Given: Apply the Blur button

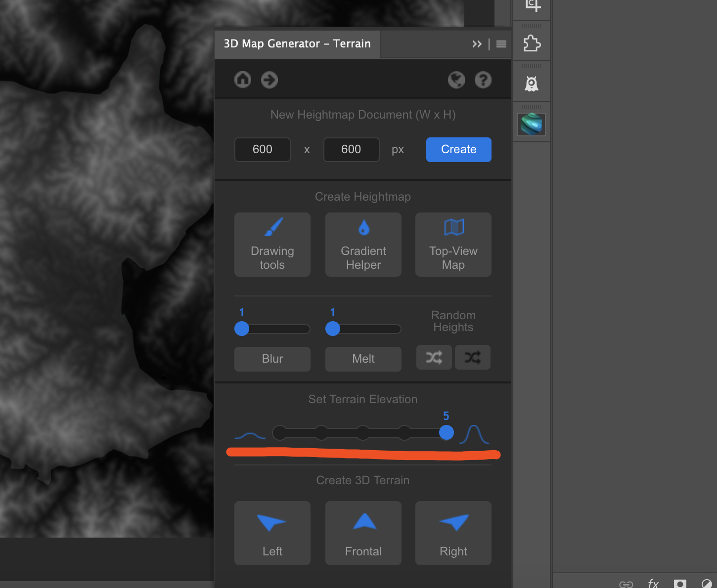Looking at the screenshot, I should pyautogui.click(x=272, y=359).
